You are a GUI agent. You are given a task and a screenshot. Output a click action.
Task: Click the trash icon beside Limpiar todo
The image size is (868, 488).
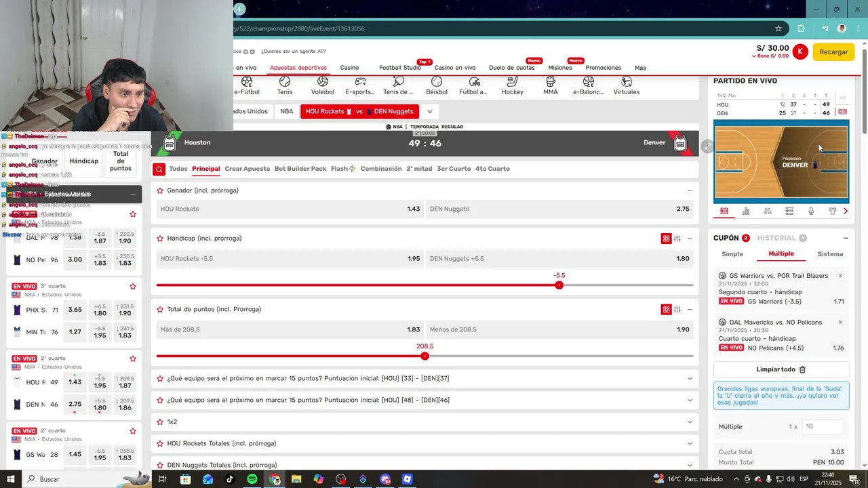click(803, 369)
